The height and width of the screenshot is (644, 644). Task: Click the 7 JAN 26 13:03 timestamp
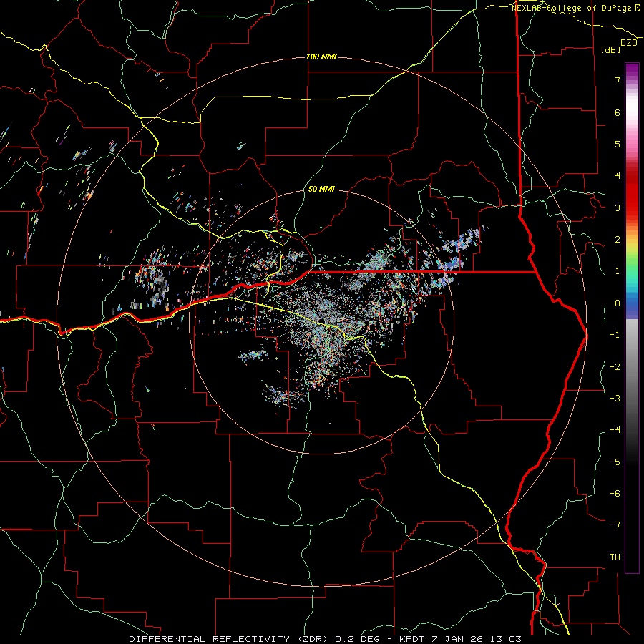[x=477, y=639]
